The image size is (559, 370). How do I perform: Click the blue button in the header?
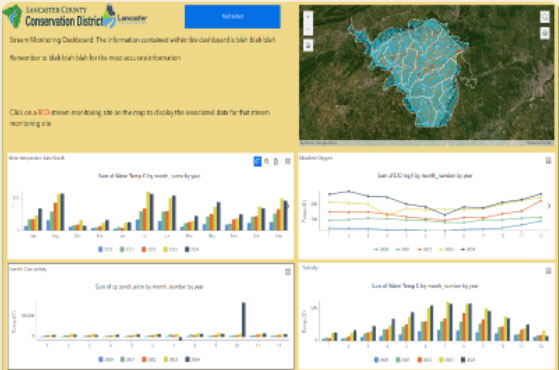[x=232, y=16]
